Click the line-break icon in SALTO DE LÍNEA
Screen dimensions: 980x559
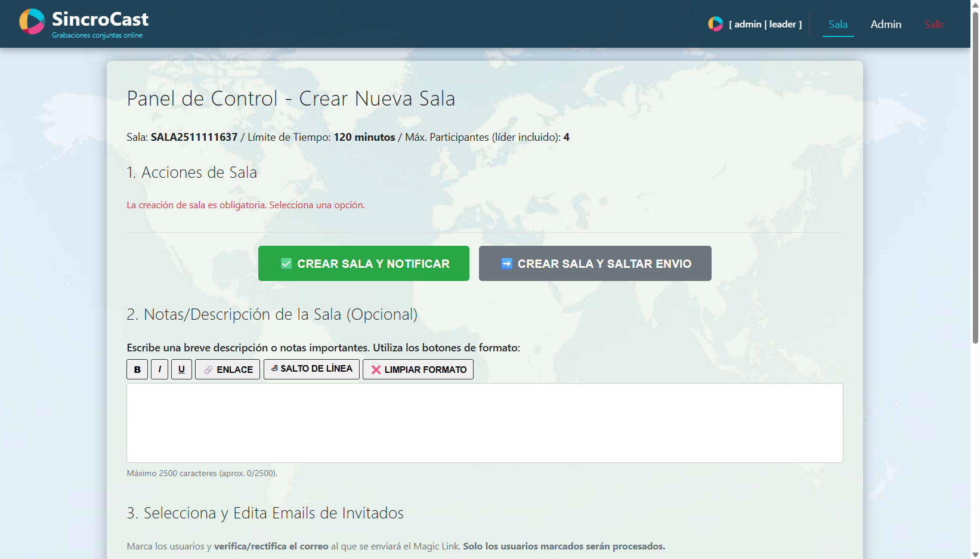tap(274, 368)
